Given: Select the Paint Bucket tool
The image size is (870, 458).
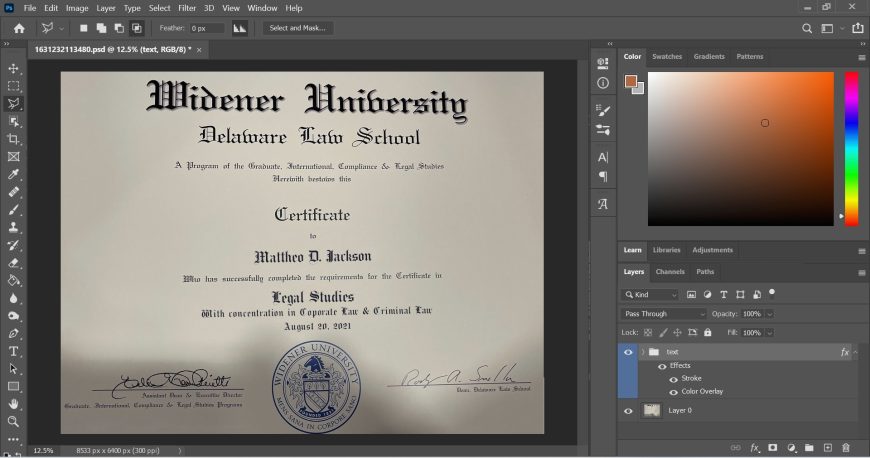Looking at the screenshot, I should click(x=13, y=280).
